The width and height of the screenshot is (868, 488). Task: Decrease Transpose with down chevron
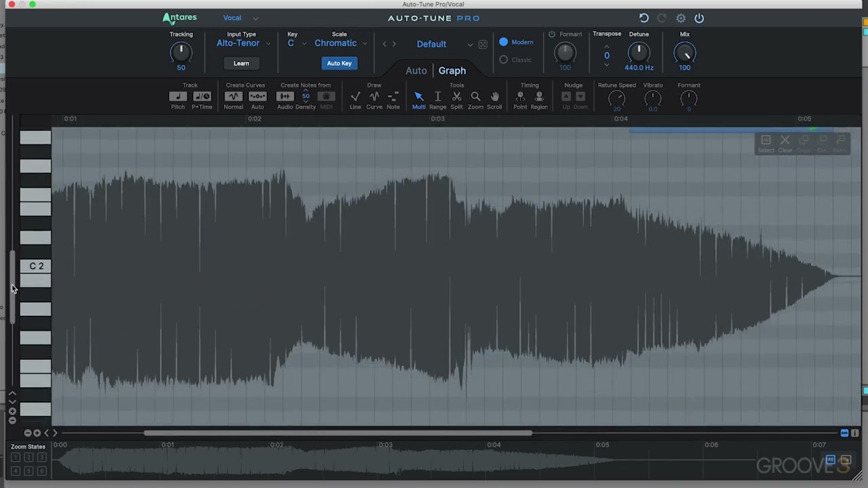pyautogui.click(x=606, y=65)
